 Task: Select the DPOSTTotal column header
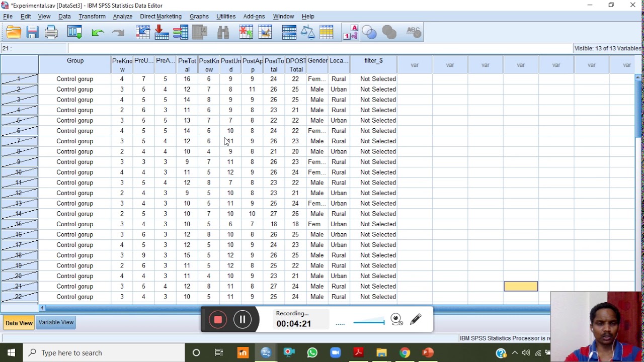pos(296,64)
